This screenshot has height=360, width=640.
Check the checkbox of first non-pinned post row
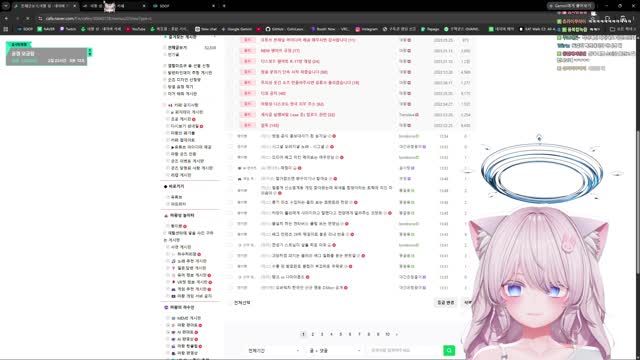click(230, 136)
